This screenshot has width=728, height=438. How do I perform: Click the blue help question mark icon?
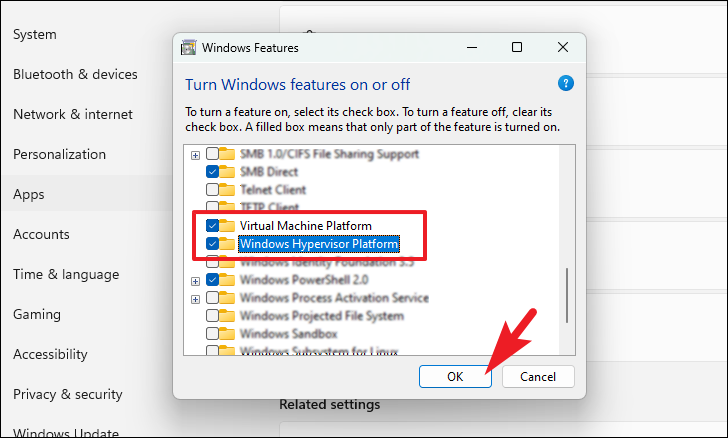[565, 83]
